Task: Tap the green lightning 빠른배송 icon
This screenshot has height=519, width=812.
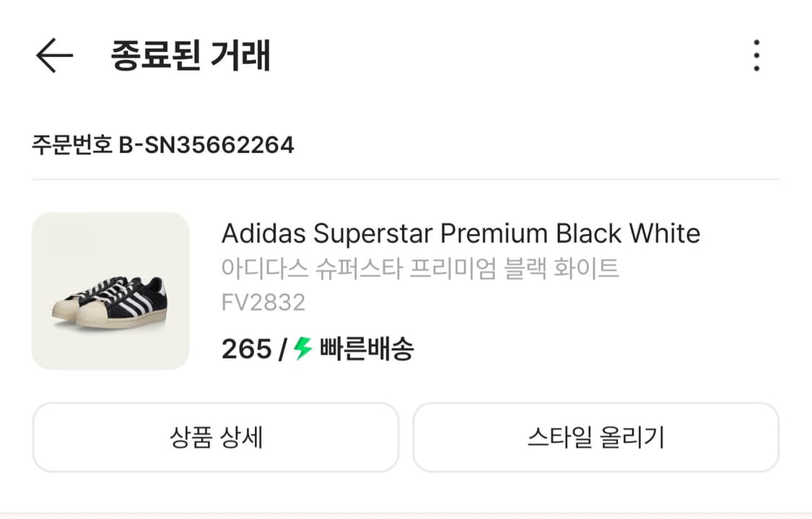Action: pos(300,349)
